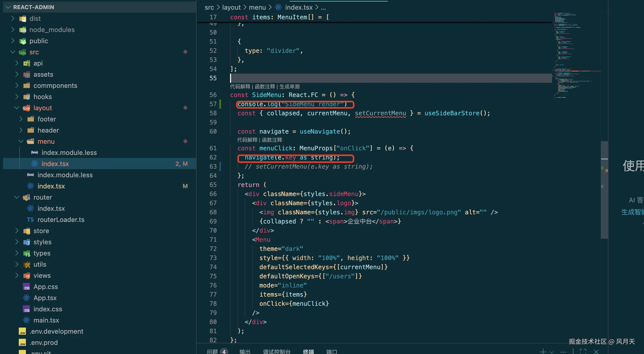644x354 pixels.
Task: Open the new terminal launch profile dropdown arrow
Action: tap(552, 352)
